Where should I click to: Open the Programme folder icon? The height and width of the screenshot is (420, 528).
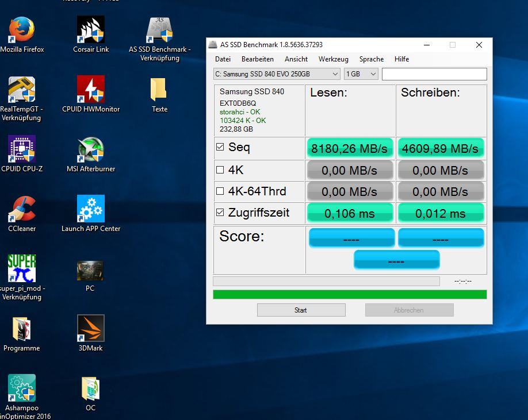pyautogui.click(x=21, y=329)
